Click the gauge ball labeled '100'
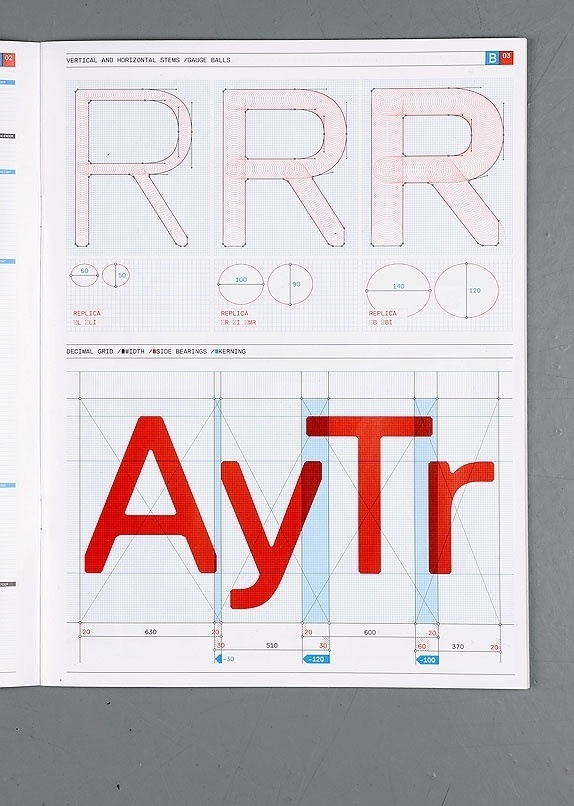Screen dimensions: 574x806 click(240, 284)
